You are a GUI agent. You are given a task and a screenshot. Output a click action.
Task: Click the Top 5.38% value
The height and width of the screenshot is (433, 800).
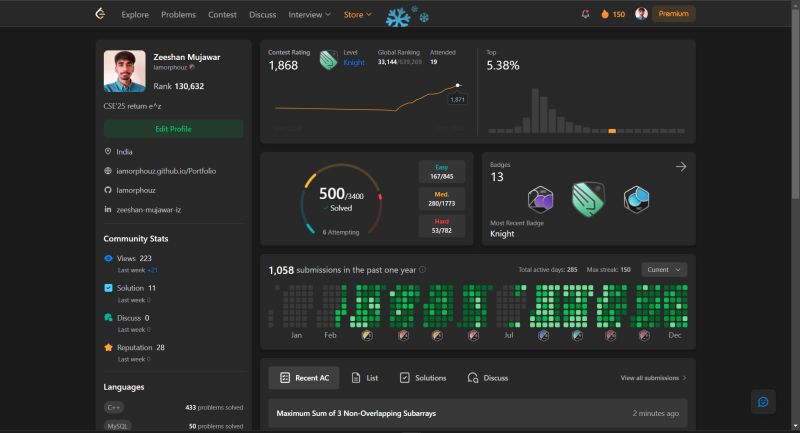tap(503, 65)
